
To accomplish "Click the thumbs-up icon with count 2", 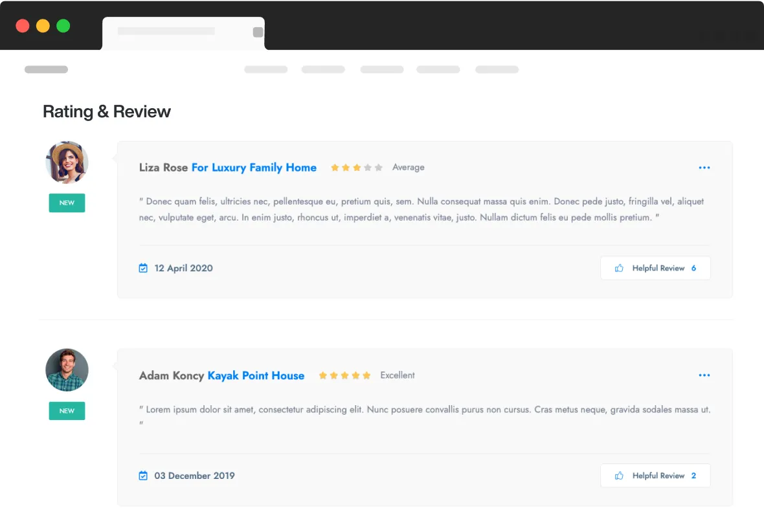I will click(619, 476).
